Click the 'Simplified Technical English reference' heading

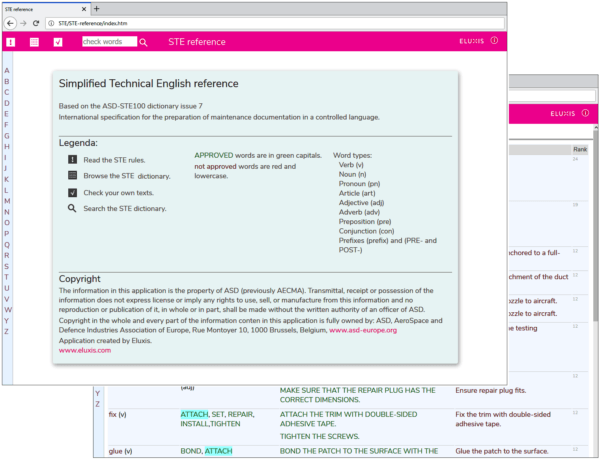point(148,83)
